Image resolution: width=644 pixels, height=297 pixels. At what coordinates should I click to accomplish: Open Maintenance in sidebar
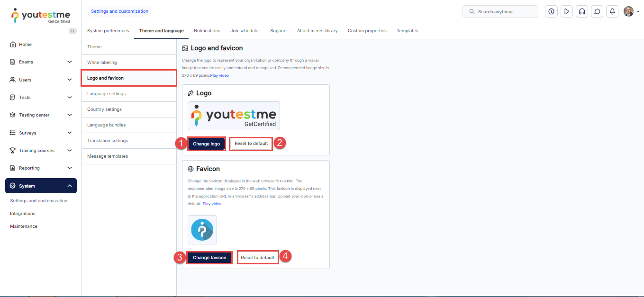pyautogui.click(x=24, y=226)
